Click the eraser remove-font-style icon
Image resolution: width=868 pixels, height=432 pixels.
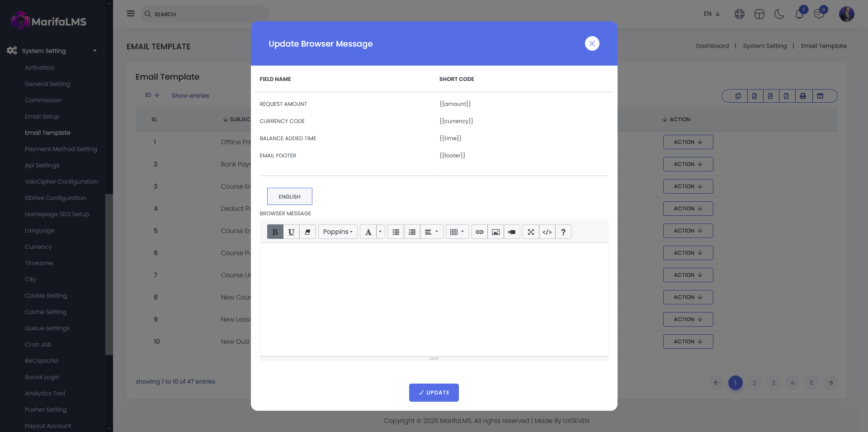pyautogui.click(x=307, y=232)
